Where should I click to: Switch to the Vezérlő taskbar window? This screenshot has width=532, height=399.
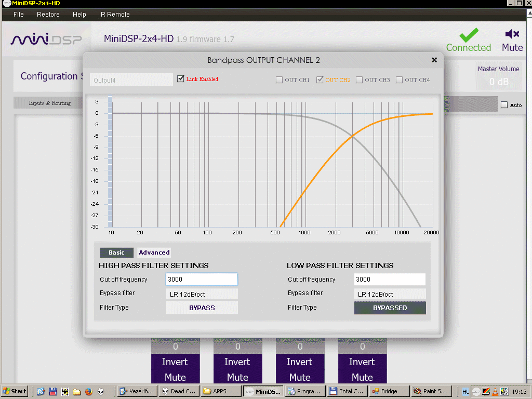[x=137, y=391]
